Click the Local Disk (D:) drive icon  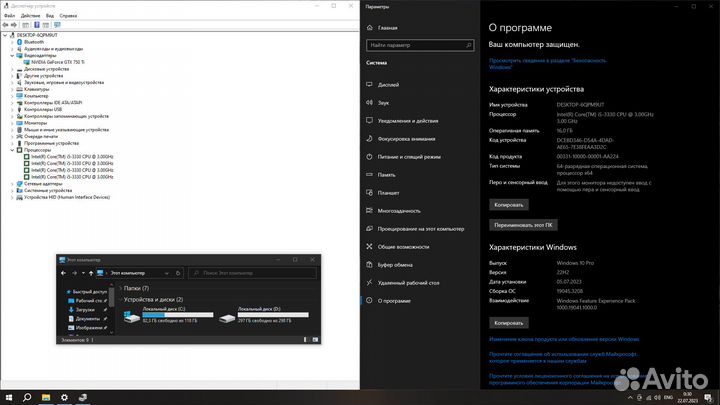(x=227, y=317)
